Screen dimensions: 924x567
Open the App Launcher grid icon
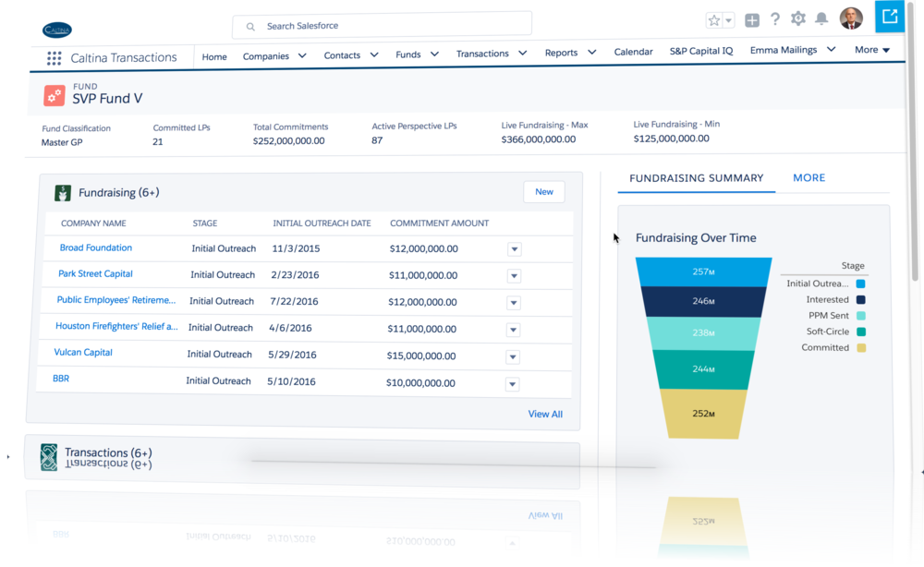pyautogui.click(x=55, y=57)
